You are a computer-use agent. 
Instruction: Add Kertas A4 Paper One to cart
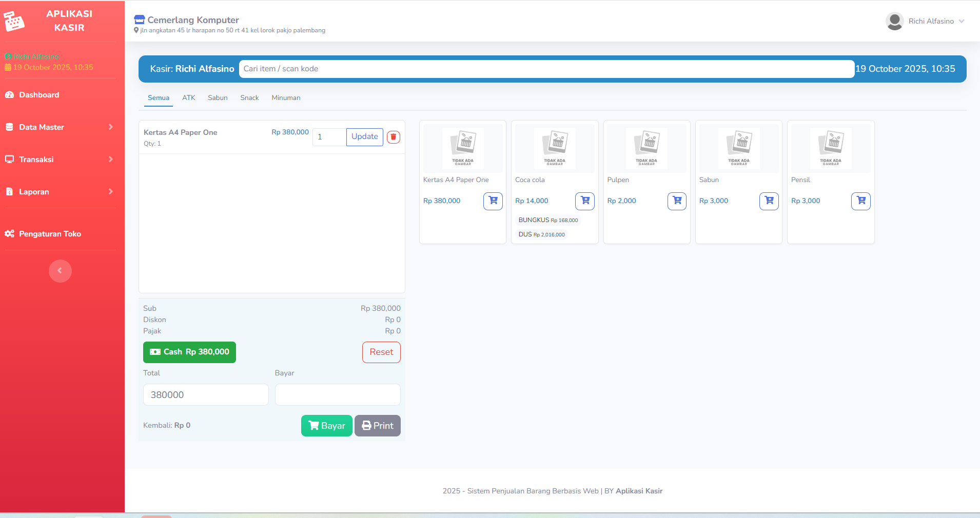[x=493, y=201]
